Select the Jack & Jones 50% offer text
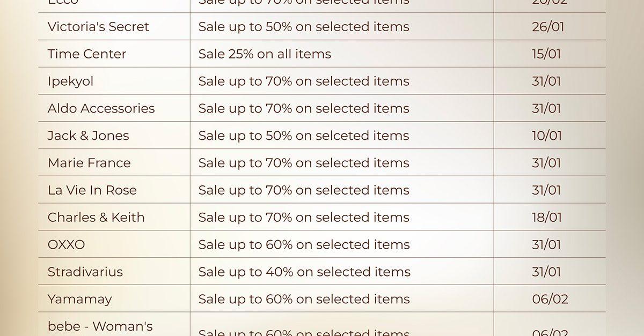Screen dimensions: 644x336 pos(304,136)
